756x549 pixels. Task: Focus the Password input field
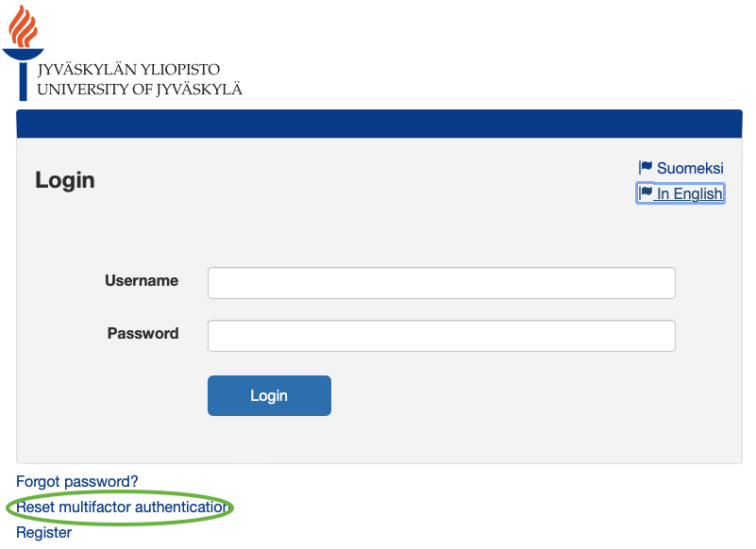tap(441, 336)
